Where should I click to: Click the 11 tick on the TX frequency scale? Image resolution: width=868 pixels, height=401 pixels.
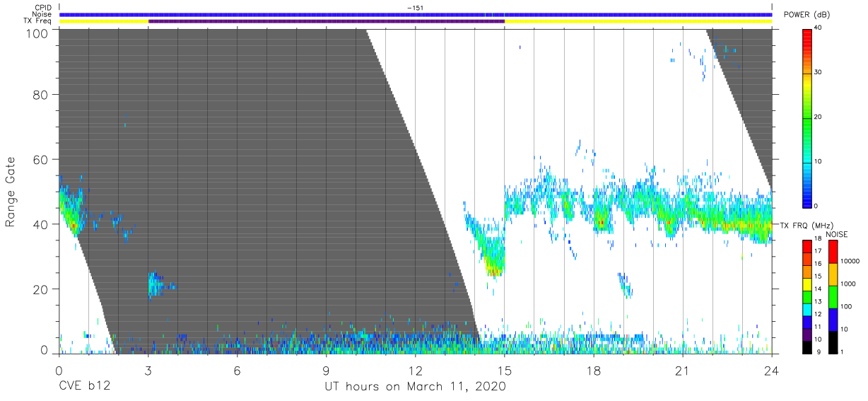[818, 327]
